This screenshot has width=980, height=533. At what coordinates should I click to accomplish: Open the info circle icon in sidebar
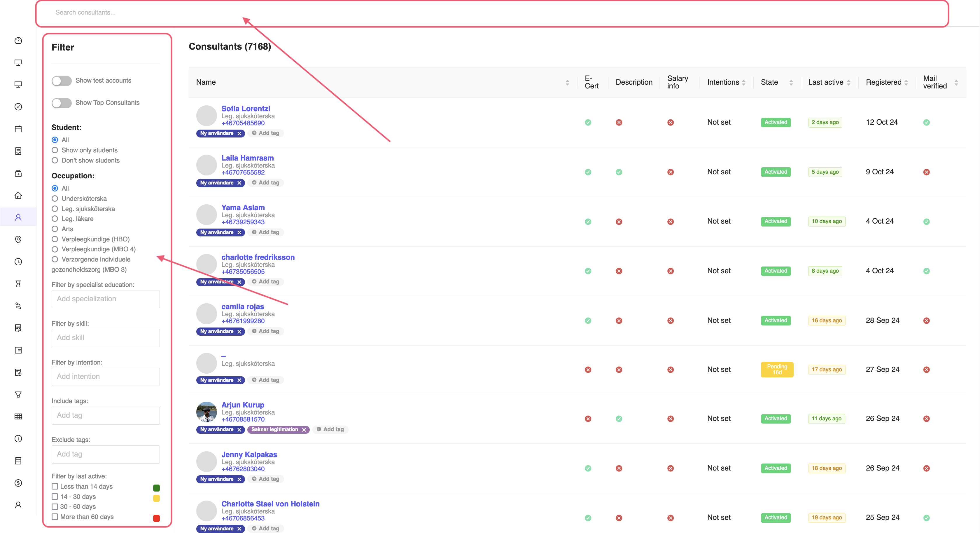point(18,439)
